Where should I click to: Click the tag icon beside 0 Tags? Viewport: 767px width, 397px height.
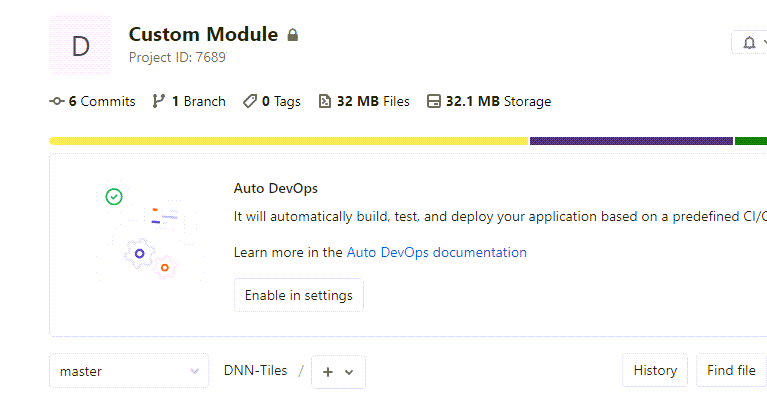pyautogui.click(x=249, y=101)
